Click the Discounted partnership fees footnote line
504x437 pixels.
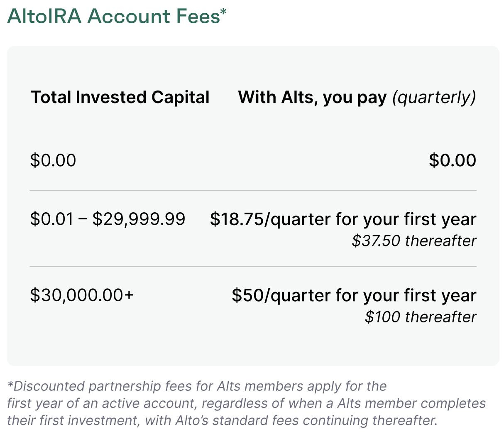197,386
